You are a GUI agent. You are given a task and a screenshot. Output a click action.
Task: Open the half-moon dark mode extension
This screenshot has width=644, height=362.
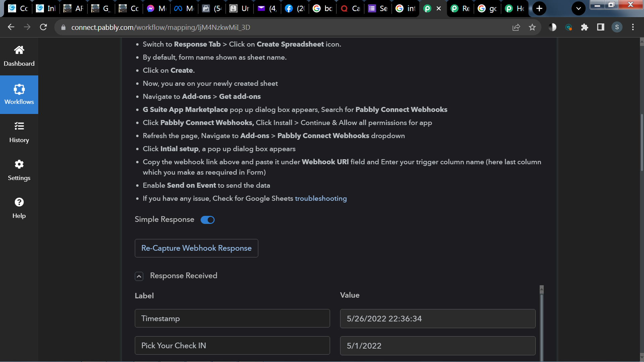click(552, 27)
